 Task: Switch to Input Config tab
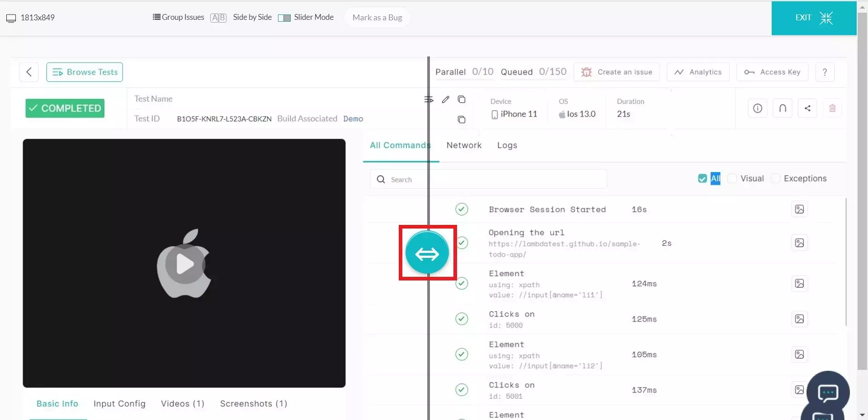119,404
